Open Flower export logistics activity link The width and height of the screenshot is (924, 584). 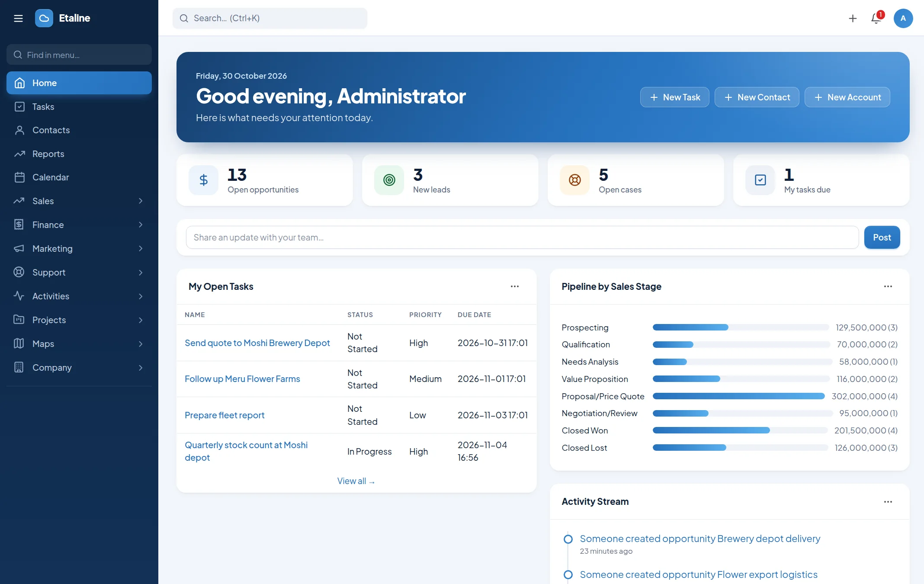click(699, 574)
